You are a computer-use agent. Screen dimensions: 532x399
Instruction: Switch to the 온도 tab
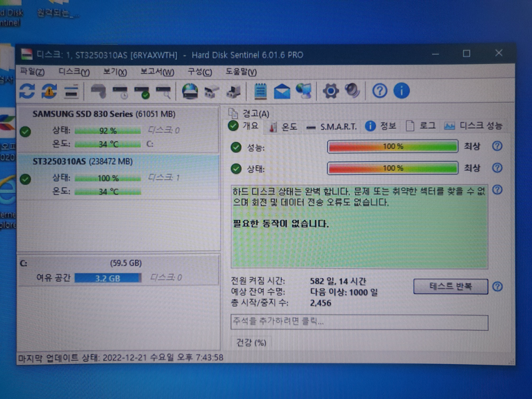click(x=283, y=127)
